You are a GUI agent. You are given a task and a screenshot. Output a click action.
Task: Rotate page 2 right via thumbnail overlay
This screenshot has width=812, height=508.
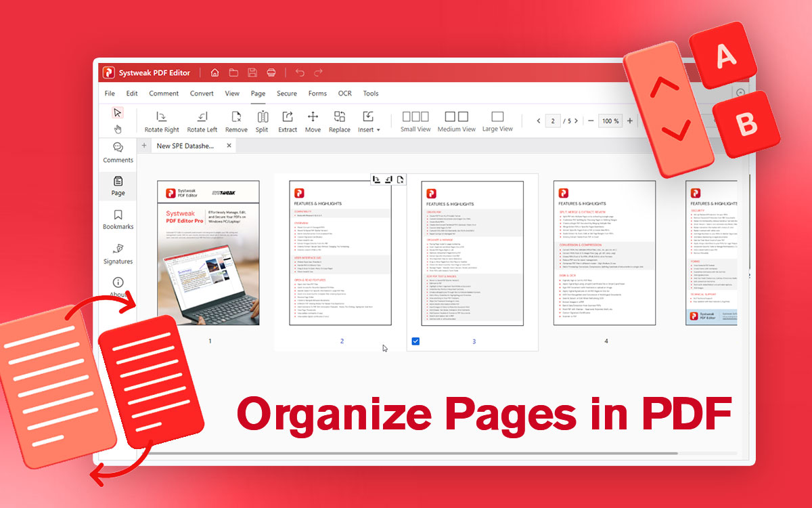[376, 179]
